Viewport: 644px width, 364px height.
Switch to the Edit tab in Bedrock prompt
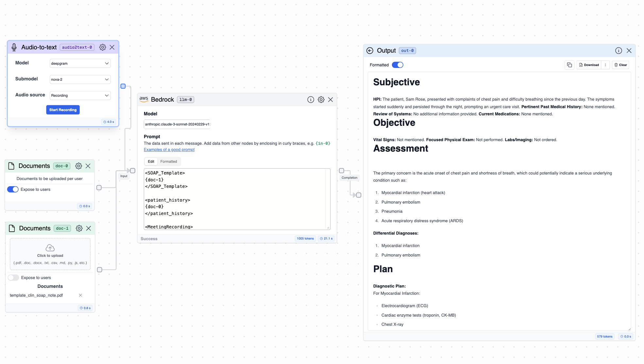tap(151, 161)
